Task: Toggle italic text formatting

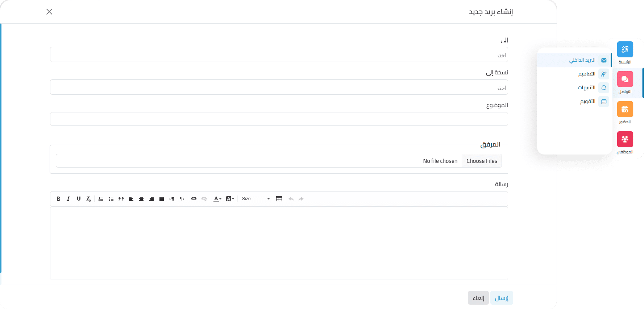Action: click(68, 199)
